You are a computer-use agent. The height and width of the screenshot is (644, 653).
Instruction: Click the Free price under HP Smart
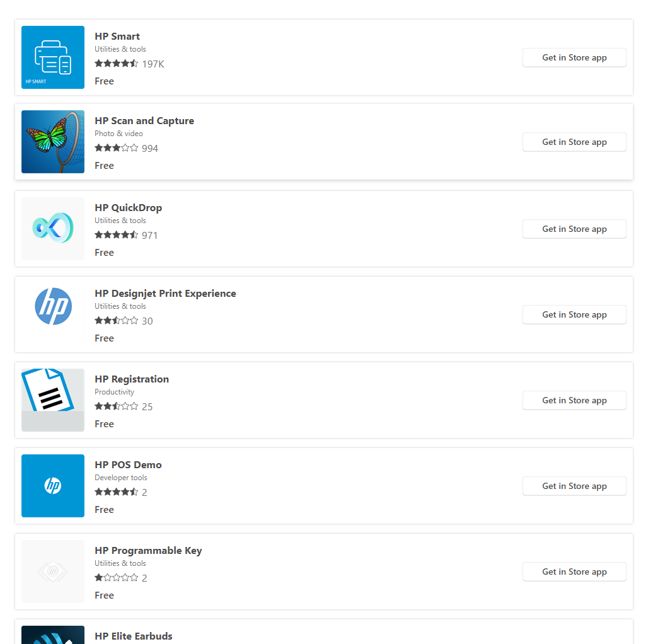tap(104, 81)
